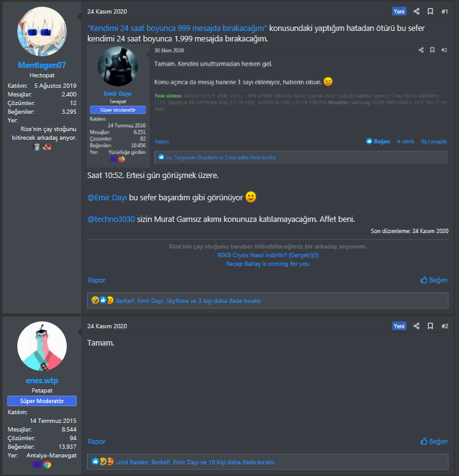The width and height of the screenshot is (459, 476).
Task: Bookmark post #2 by enes.wtp
Action: [430, 326]
